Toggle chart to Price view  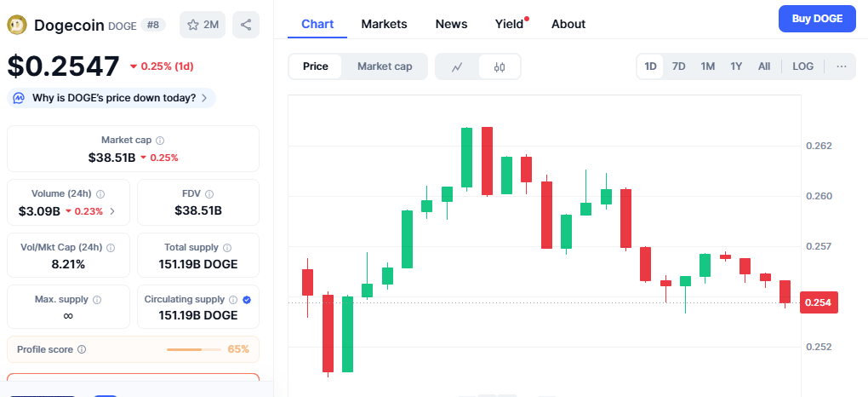[x=316, y=66]
